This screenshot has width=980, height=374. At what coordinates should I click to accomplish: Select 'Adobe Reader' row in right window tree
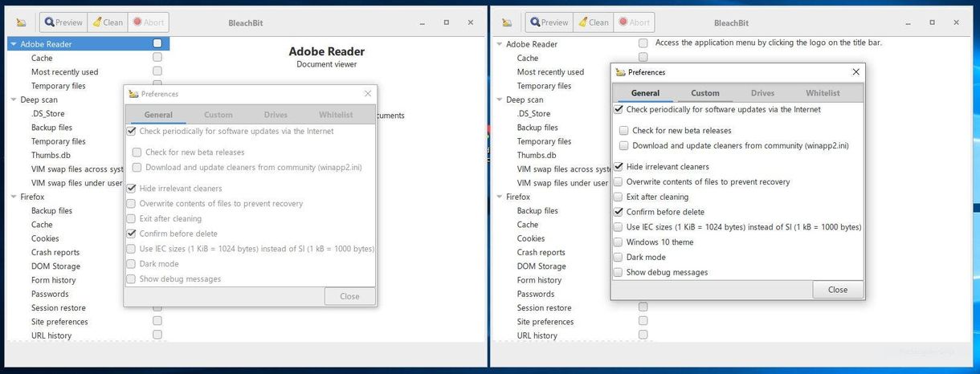pyautogui.click(x=532, y=44)
